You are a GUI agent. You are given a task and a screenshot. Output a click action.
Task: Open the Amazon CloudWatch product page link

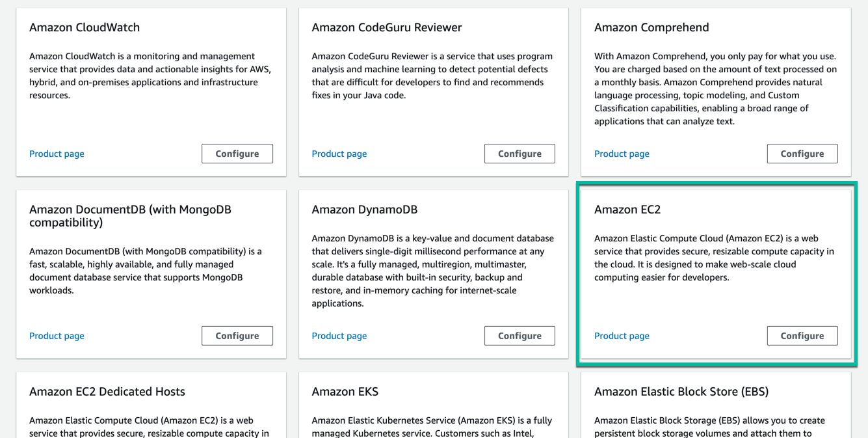tap(57, 154)
